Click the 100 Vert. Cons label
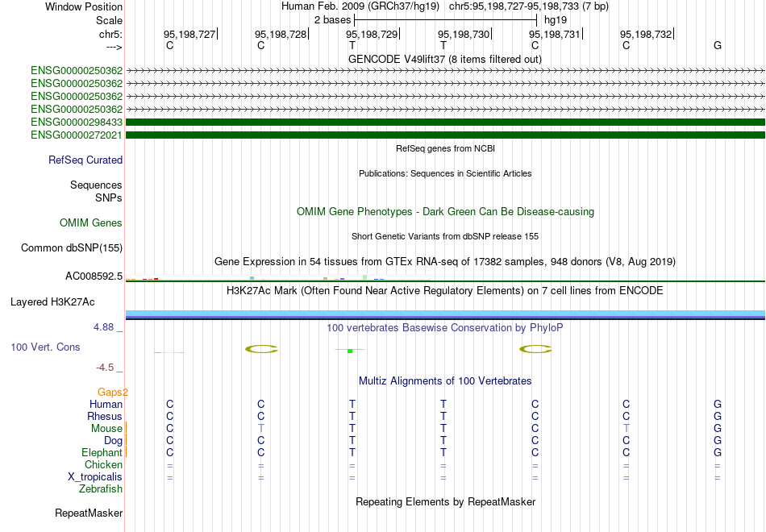 (x=45, y=347)
